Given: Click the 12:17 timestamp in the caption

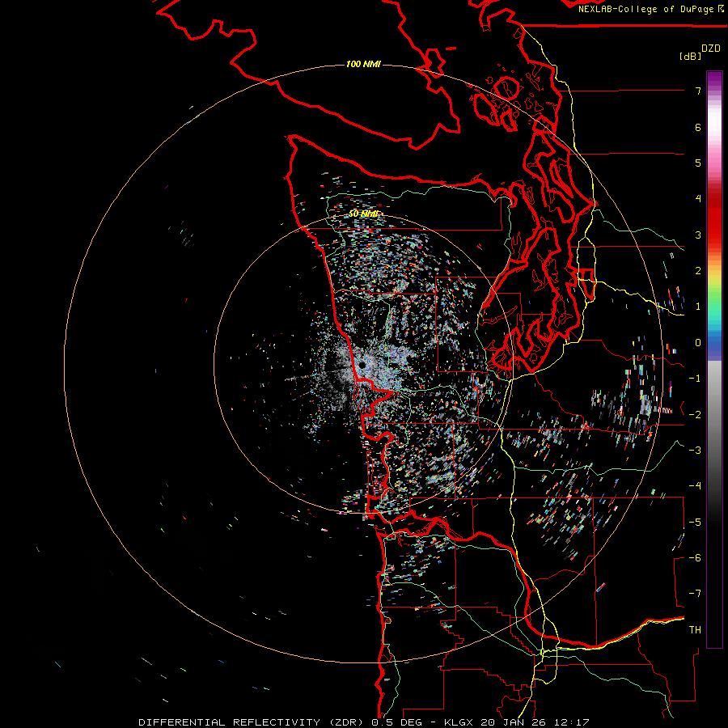Looking at the screenshot, I should tap(571, 722).
